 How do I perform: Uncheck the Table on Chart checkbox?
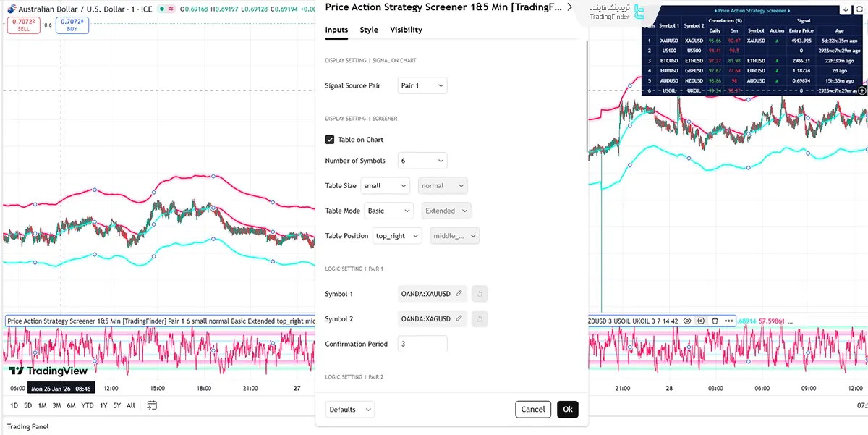[x=330, y=140]
